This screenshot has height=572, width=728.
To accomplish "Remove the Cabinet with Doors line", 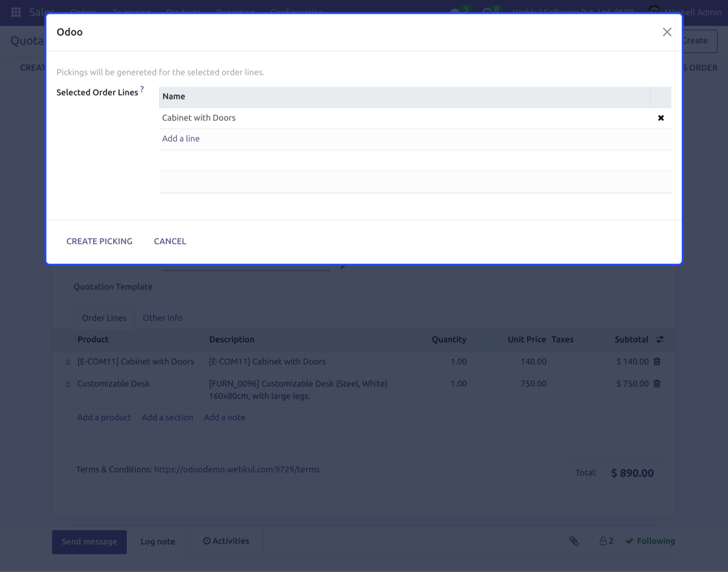I will pos(660,118).
